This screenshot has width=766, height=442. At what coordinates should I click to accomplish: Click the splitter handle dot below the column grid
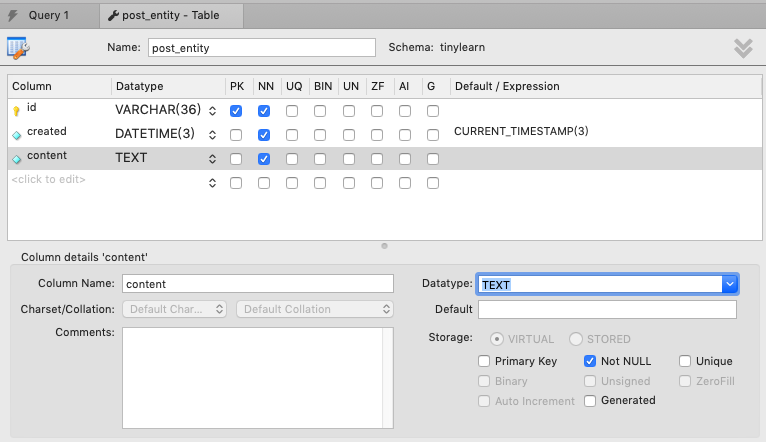[384, 246]
